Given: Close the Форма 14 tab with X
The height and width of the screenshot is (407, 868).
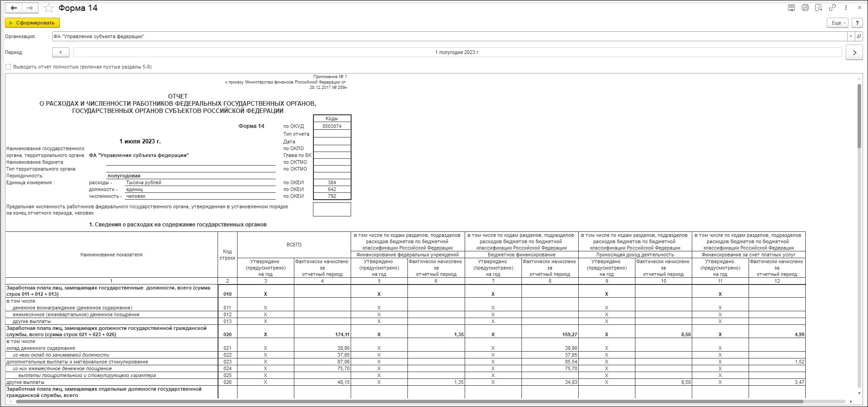Looking at the screenshot, I should coord(859,8).
